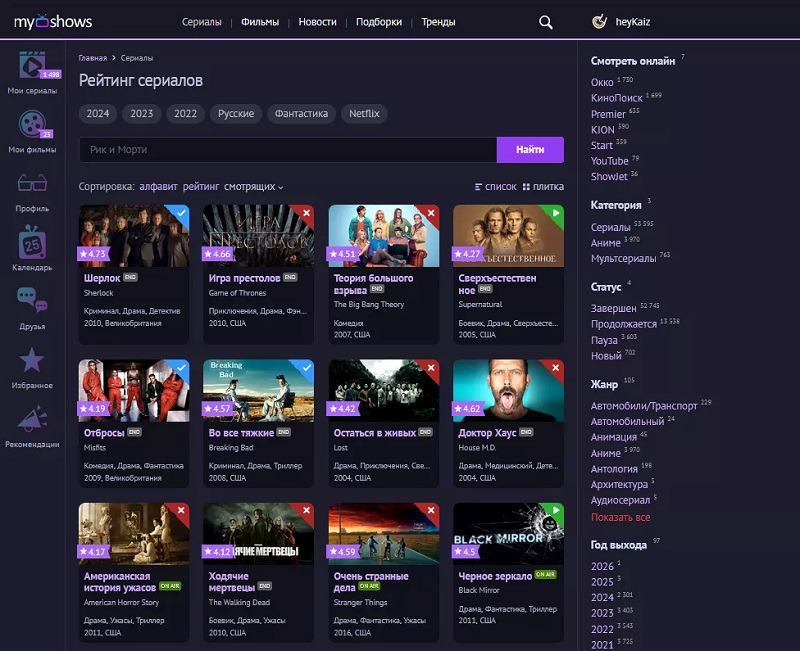This screenshot has width=800, height=651.
Task: Toggle watched checkmark on Breaking Bad card
Action: (306, 367)
